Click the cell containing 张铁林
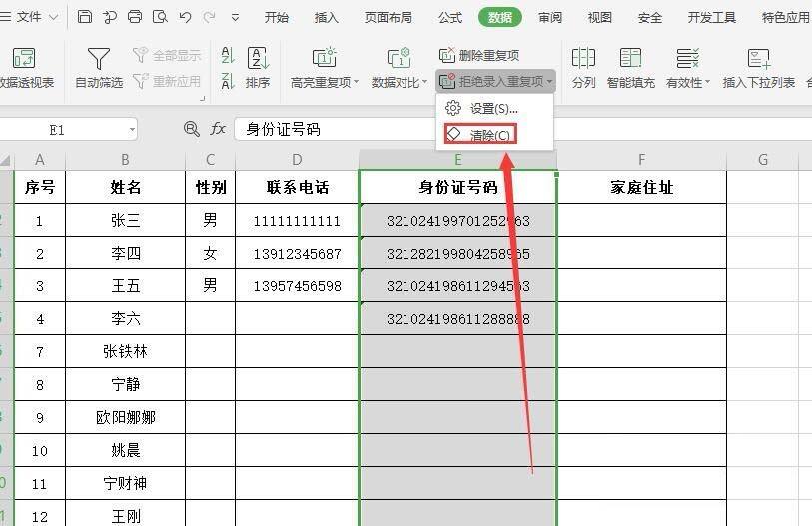 [125, 351]
